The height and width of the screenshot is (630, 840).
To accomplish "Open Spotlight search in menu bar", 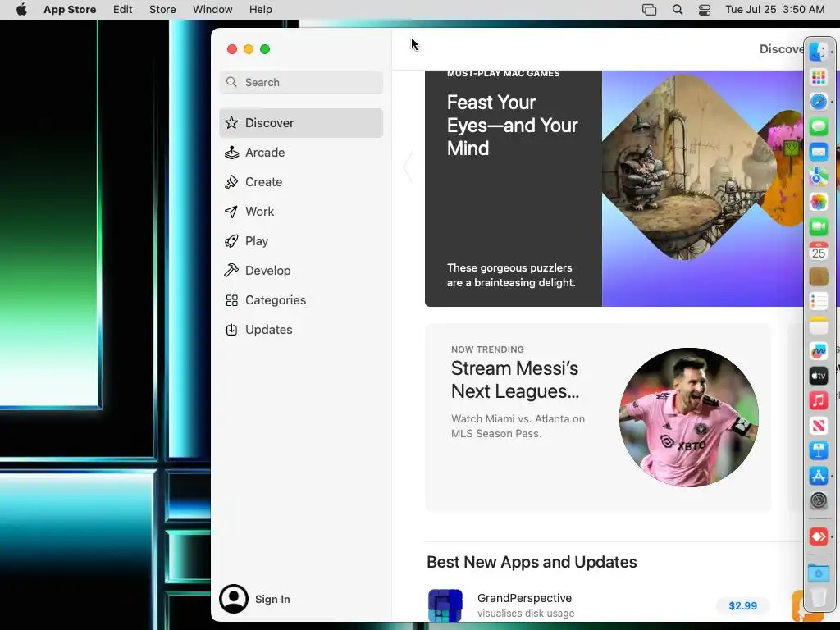I will click(x=677, y=9).
